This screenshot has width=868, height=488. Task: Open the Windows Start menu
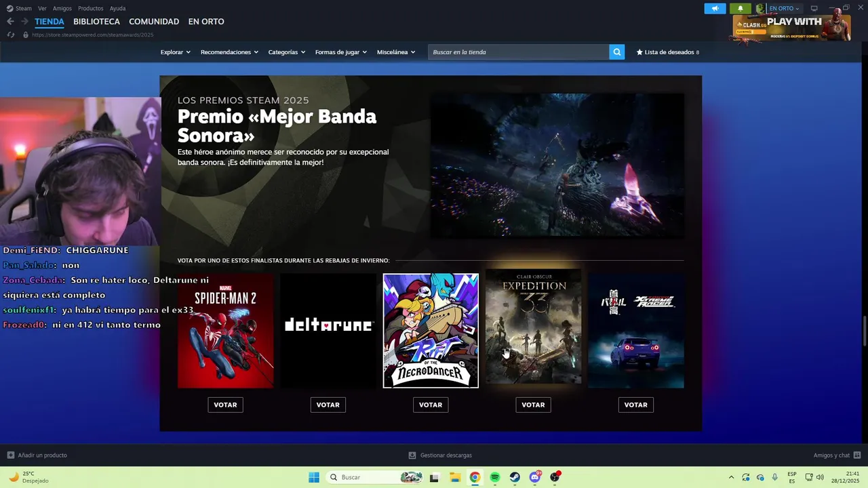pos(314,477)
